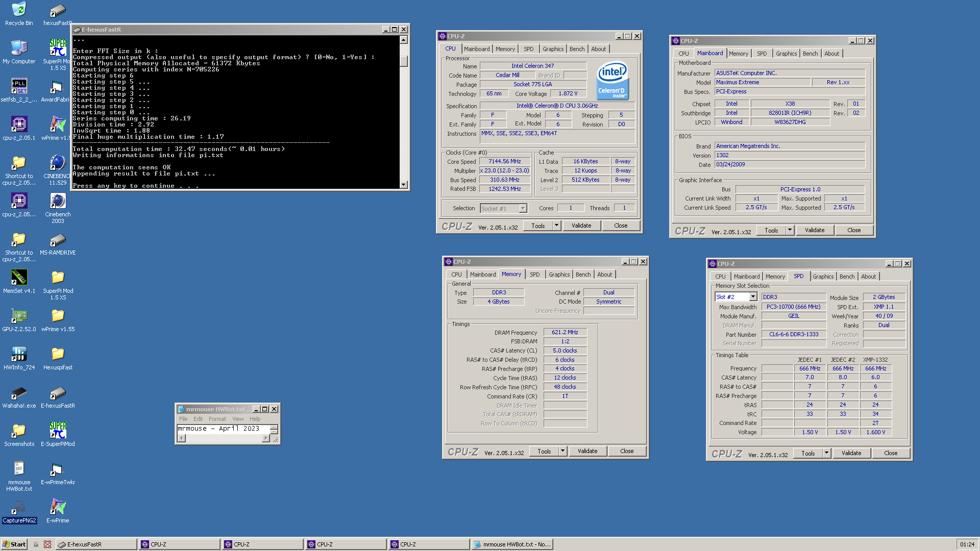Click CAS# Latency 5.0 clocks value
Screen dimensions: 980x551
[565, 350]
